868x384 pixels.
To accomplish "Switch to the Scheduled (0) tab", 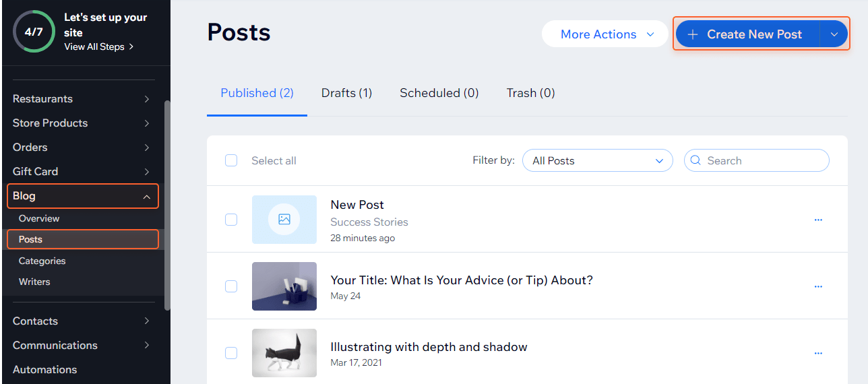I will [x=439, y=93].
